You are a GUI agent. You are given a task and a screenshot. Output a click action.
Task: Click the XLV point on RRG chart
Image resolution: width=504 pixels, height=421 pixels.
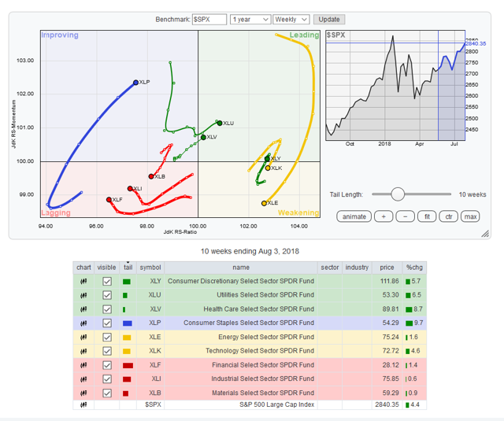[x=203, y=138]
